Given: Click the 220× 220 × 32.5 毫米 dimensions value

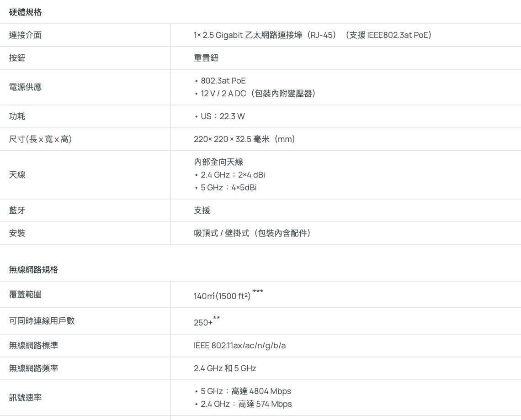Looking at the screenshot, I should 244,139.
